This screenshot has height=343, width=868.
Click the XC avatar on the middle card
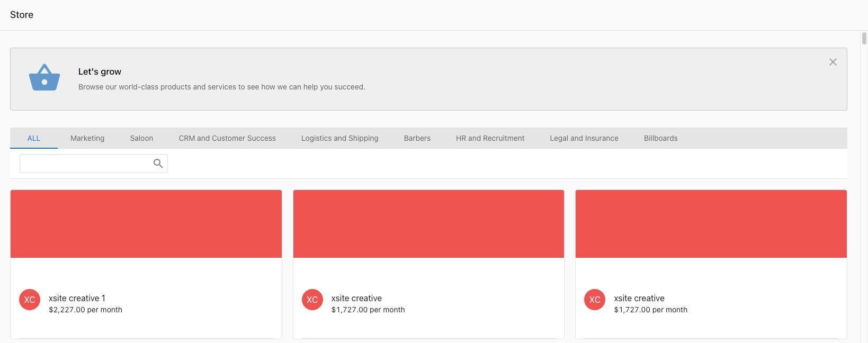[312, 300]
